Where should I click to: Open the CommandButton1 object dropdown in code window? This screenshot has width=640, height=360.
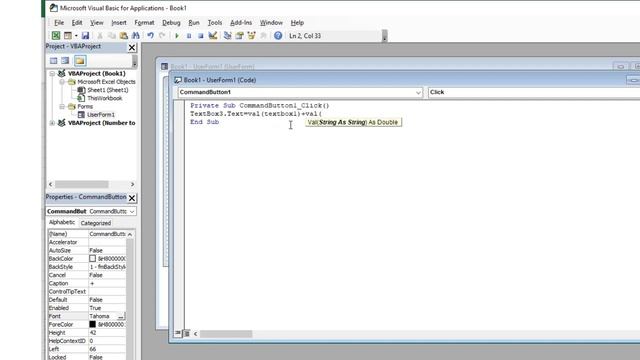click(418, 93)
